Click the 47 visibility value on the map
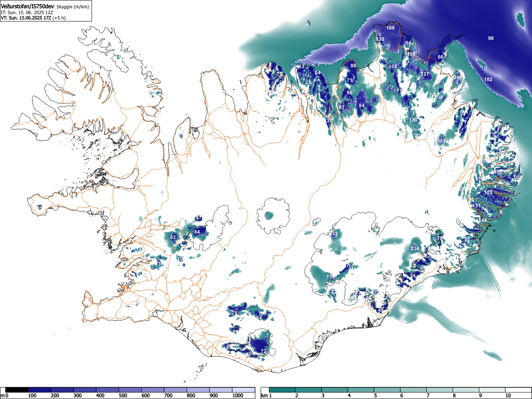Screen dimensions: 532x399 199,218
